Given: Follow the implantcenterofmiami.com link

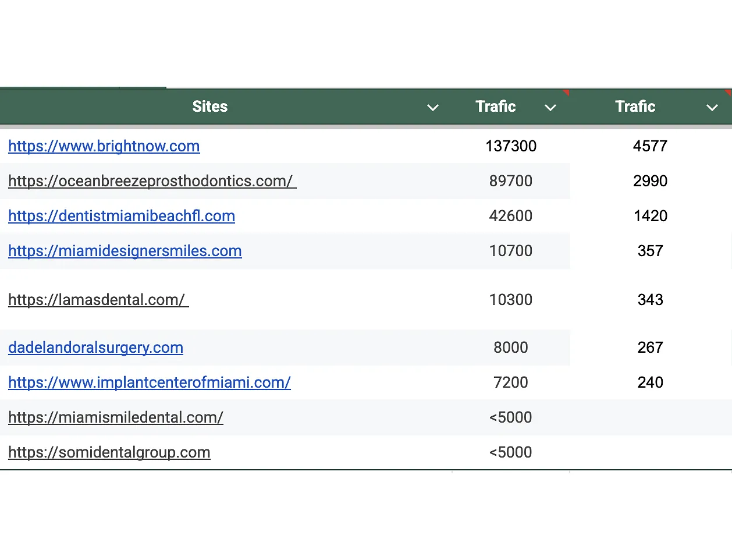Looking at the screenshot, I should pos(150,382).
